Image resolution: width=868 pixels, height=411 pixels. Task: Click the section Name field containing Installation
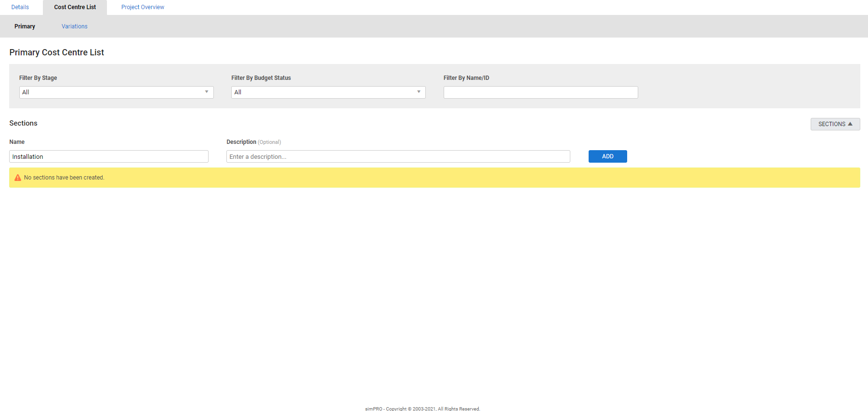(108, 157)
